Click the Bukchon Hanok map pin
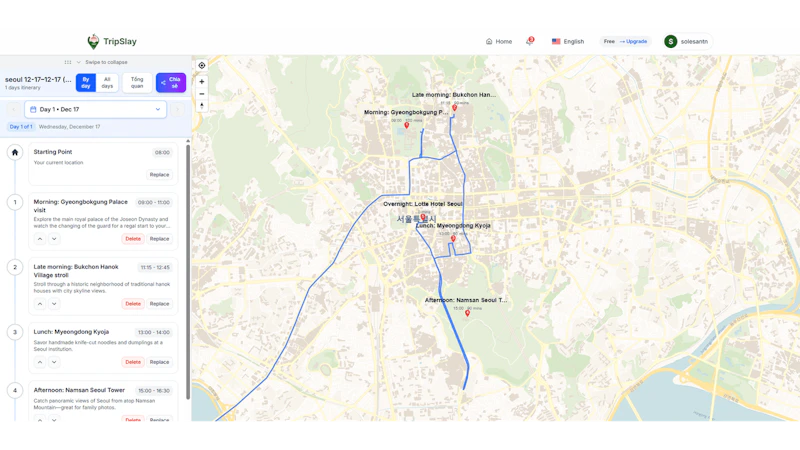 click(x=455, y=108)
